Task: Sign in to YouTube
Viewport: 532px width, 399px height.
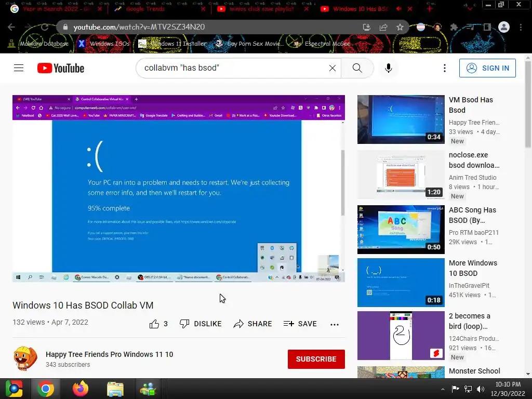Action: (487, 68)
